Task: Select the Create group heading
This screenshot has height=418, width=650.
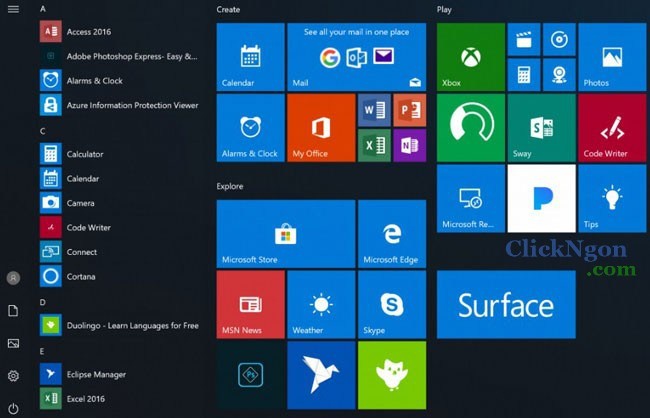Action: point(228,10)
